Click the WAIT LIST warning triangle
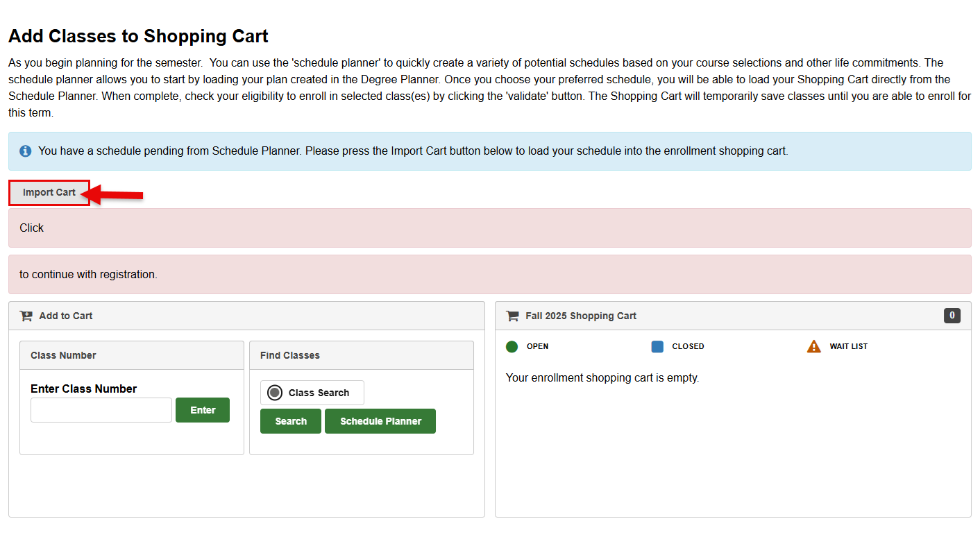 click(x=813, y=346)
